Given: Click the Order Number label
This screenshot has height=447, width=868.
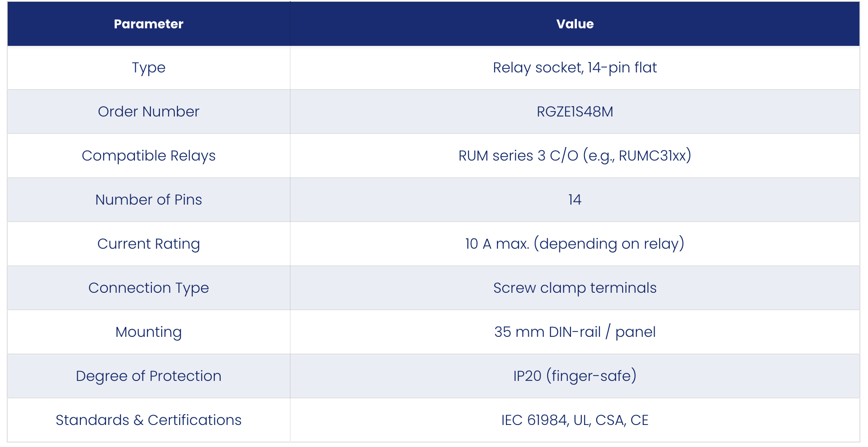Looking at the screenshot, I should point(149,112).
